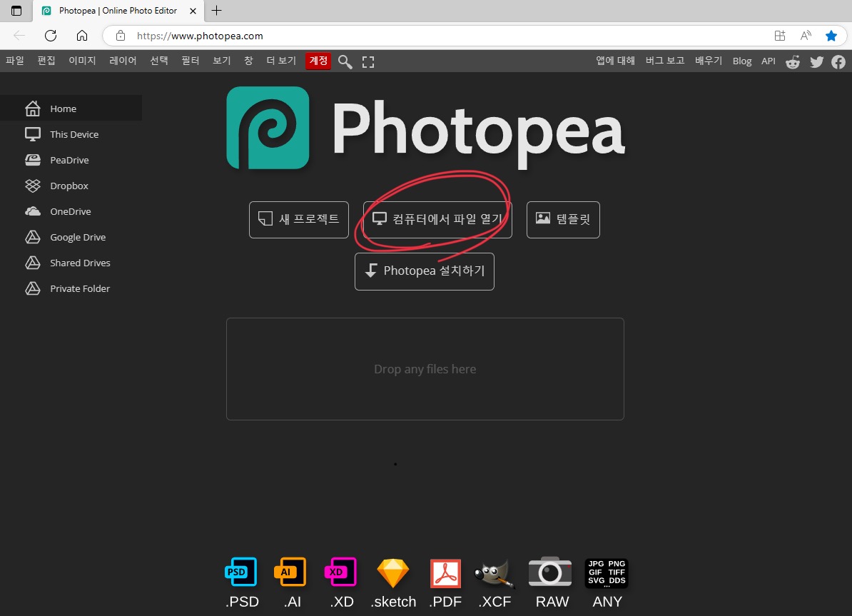The width and height of the screenshot is (852, 616).
Task: Click the read aloud icon in address bar
Action: tap(806, 36)
